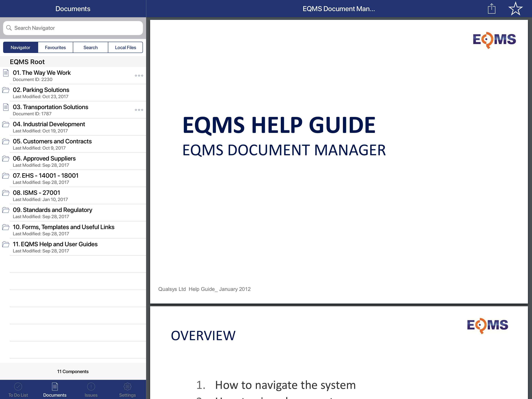Click the Documents panel header title

(x=73, y=9)
